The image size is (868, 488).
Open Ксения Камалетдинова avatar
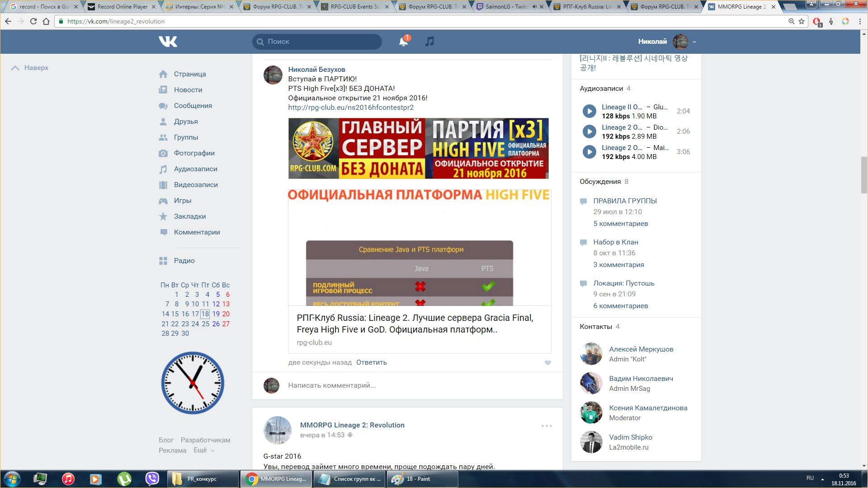[x=591, y=413]
